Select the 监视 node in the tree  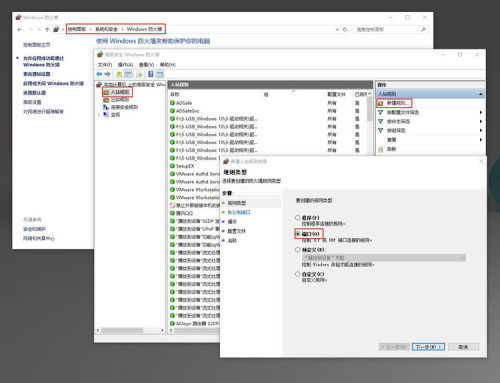[x=115, y=115]
